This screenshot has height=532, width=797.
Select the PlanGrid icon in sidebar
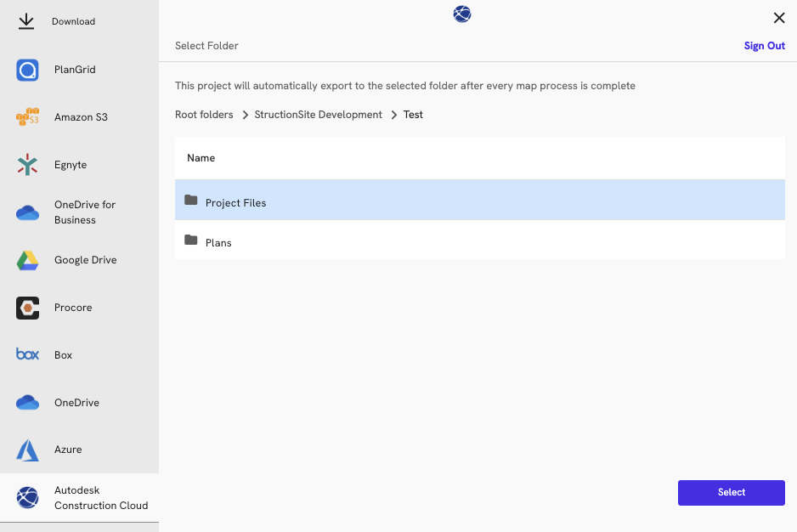[28, 70]
